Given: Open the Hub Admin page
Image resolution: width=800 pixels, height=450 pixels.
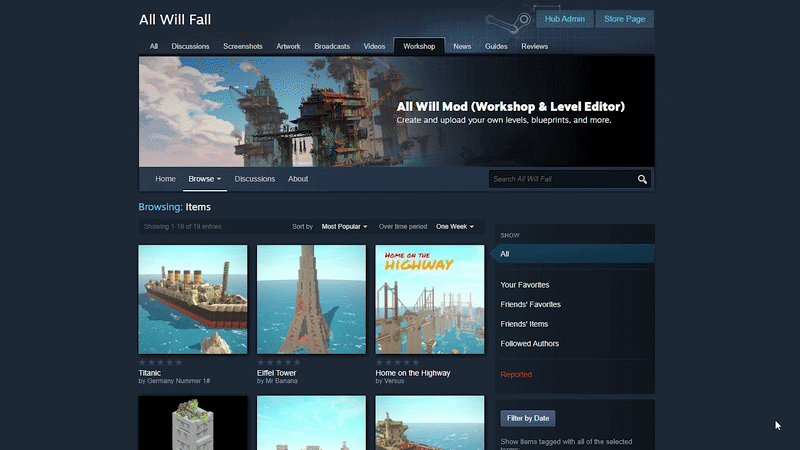Looking at the screenshot, I should click(x=564, y=19).
